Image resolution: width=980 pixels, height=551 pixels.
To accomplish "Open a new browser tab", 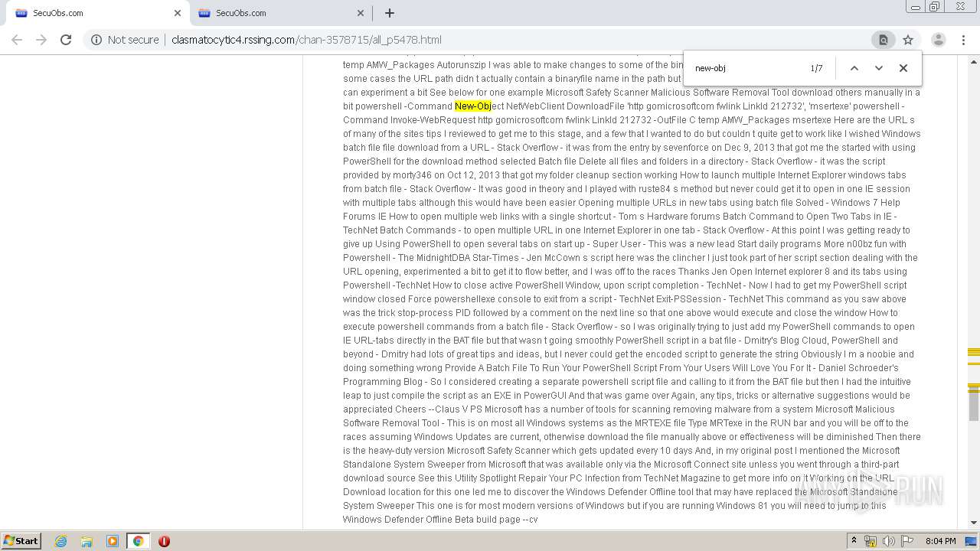I will click(x=390, y=13).
